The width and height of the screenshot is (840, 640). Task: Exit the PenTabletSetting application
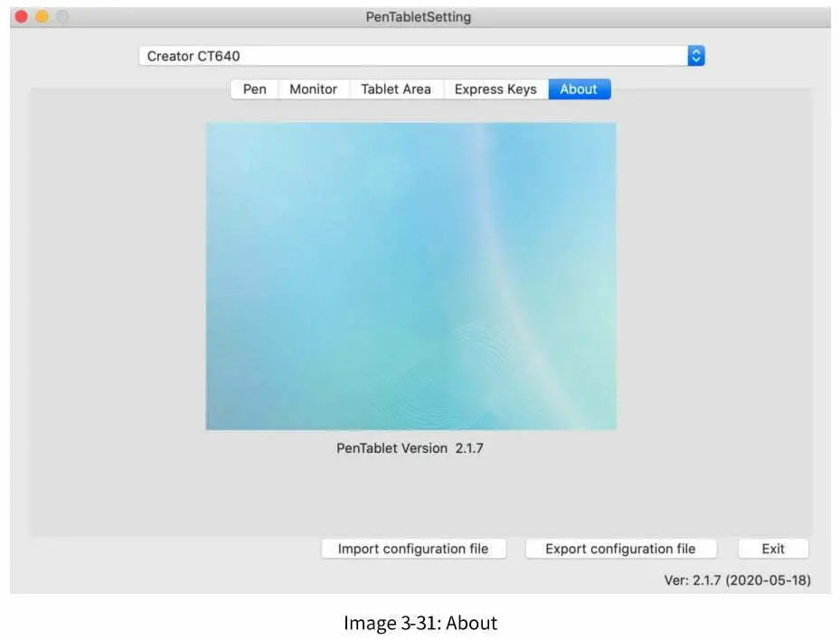(x=773, y=548)
